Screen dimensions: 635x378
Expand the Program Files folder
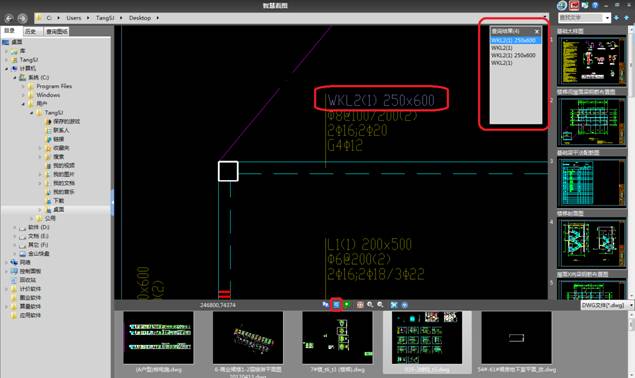tap(23, 86)
